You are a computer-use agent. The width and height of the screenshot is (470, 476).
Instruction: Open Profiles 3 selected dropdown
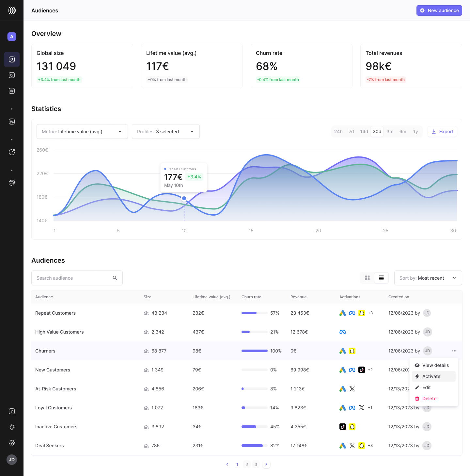(x=166, y=132)
